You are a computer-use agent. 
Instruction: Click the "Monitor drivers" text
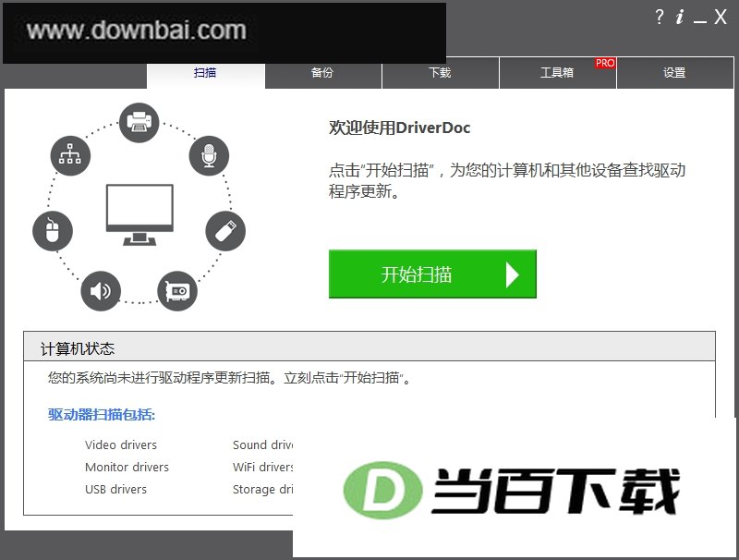tap(127, 468)
